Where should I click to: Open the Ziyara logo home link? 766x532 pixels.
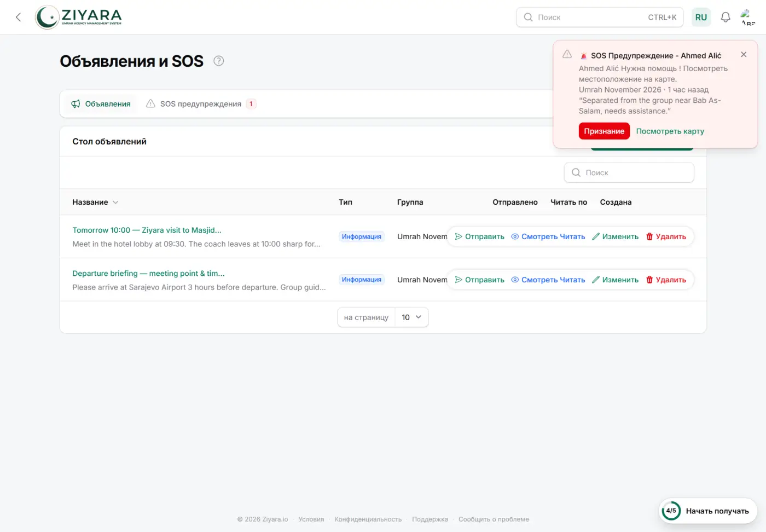point(79,17)
